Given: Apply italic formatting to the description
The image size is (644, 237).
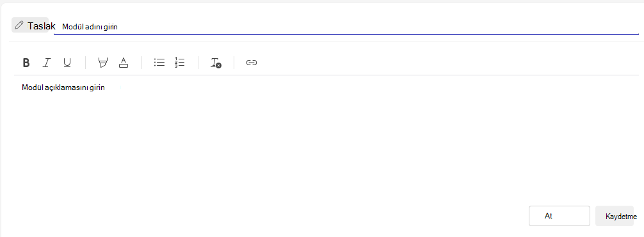Looking at the screenshot, I should (47, 63).
